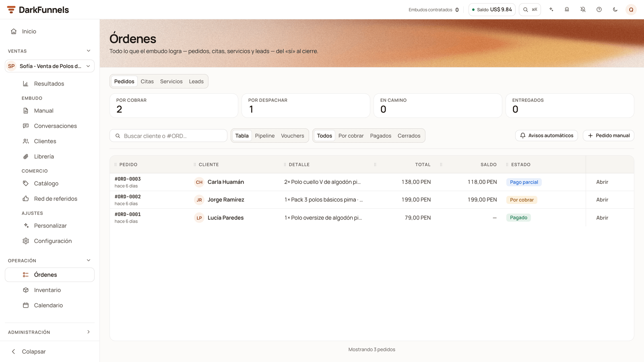The image size is (644, 362).
Task: Click the Por despachar summary card
Action: point(306,105)
